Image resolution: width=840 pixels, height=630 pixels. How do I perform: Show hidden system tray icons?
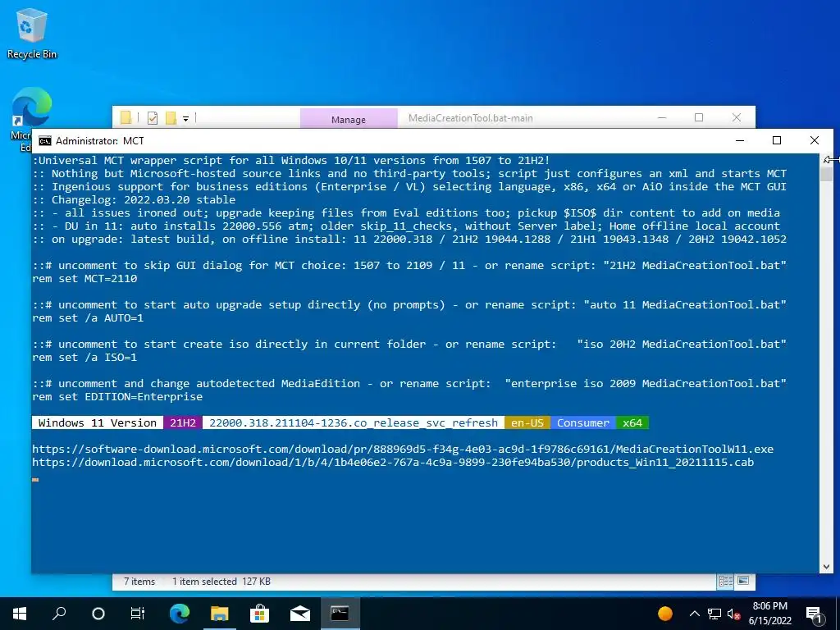click(x=694, y=614)
